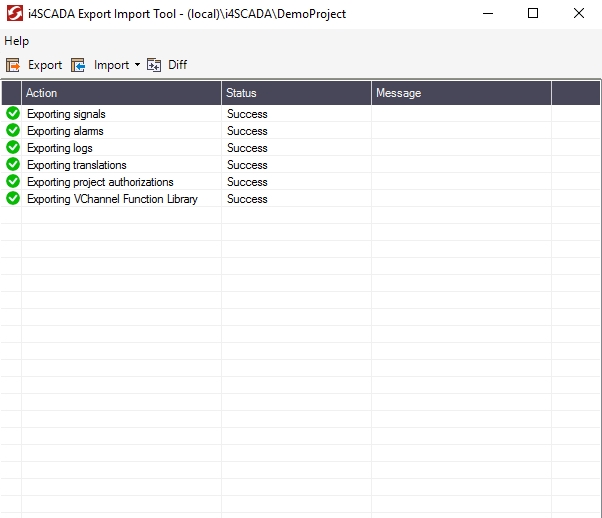Click the Export toolbar icon

pyautogui.click(x=13, y=65)
